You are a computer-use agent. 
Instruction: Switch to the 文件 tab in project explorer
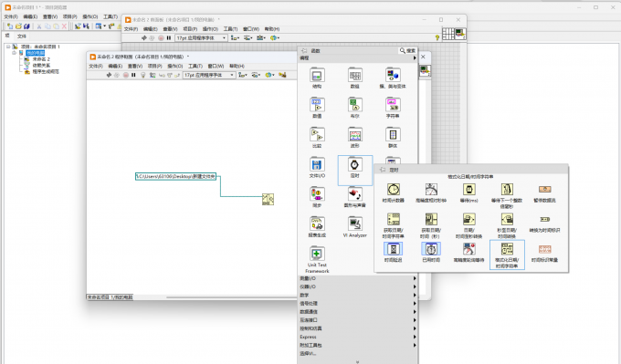point(22,36)
